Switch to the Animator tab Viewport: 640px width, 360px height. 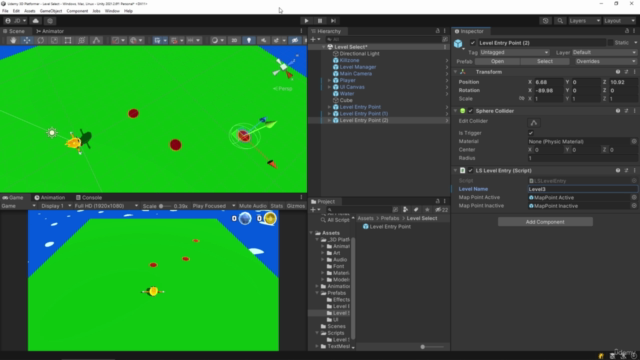50,31
